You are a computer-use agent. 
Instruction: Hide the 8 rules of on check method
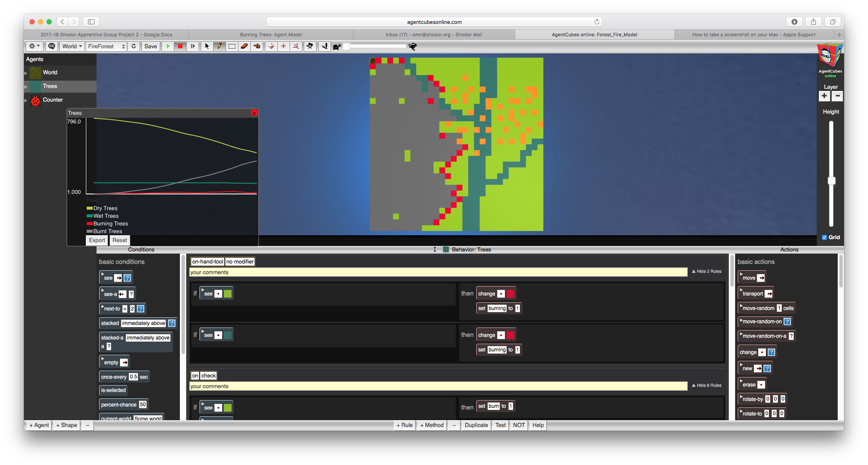click(x=707, y=386)
